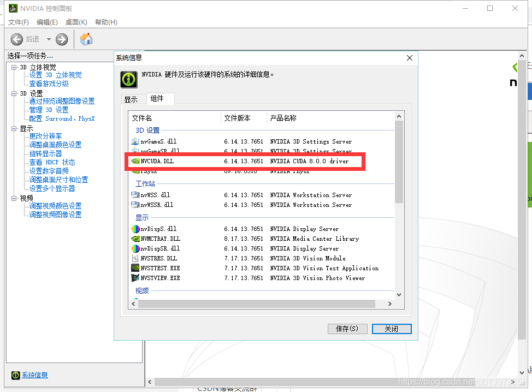Open the 桌面(K) menu
Screen dimensions: 532x392
click(76, 22)
